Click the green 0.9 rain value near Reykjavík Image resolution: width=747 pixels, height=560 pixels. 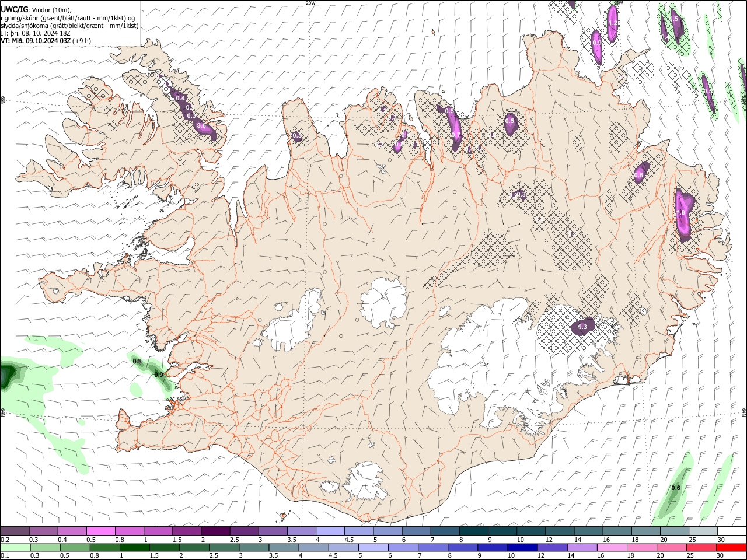(x=159, y=374)
